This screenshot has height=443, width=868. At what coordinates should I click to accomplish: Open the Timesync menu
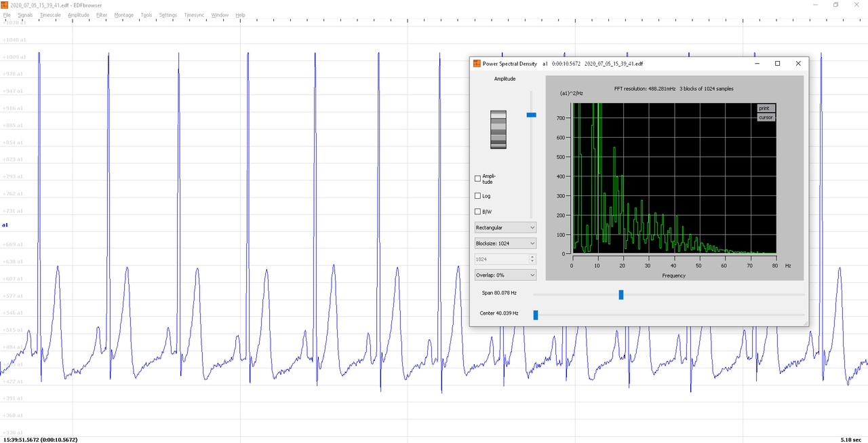point(195,15)
